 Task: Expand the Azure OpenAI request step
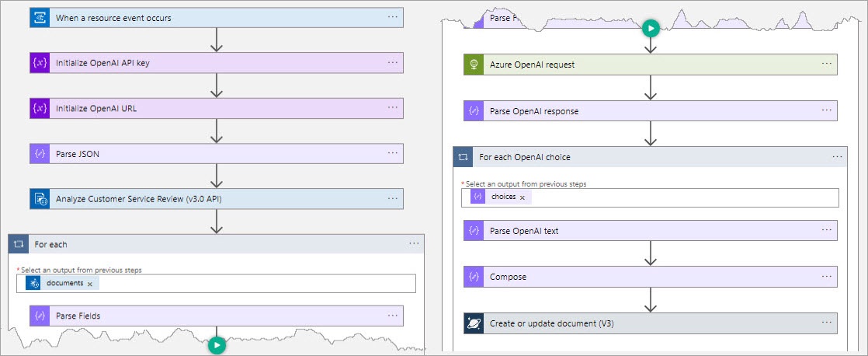[x=651, y=65]
